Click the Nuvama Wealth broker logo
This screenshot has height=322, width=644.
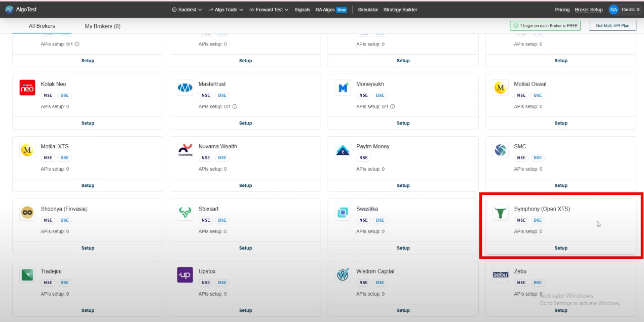click(x=185, y=150)
